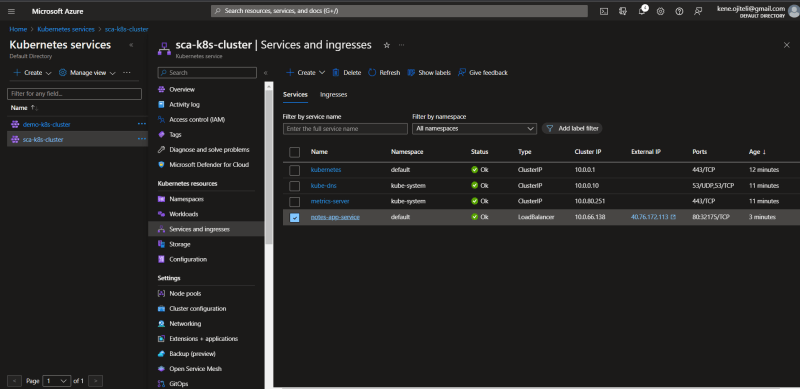Open portal settings gear icon
The image size is (800, 389).
660,11
